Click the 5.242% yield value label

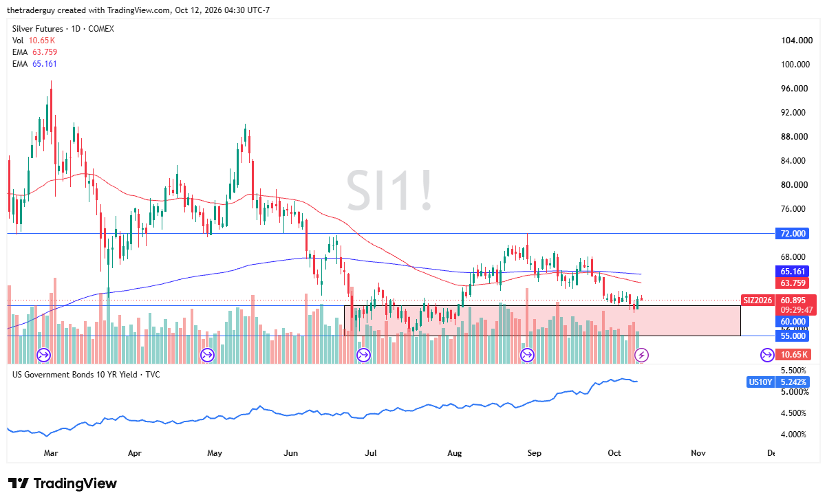pyautogui.click(x=794, y=382)
